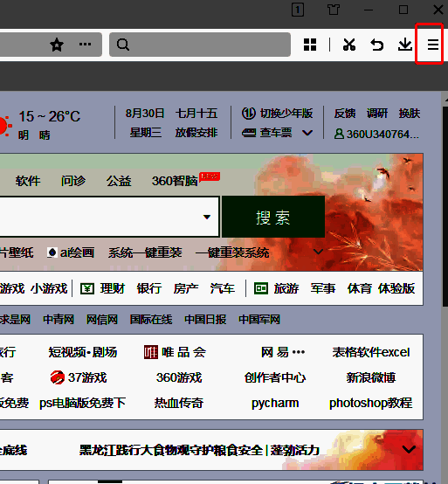
Task: Open the 中青网 link
Action: tap(59, 320)
